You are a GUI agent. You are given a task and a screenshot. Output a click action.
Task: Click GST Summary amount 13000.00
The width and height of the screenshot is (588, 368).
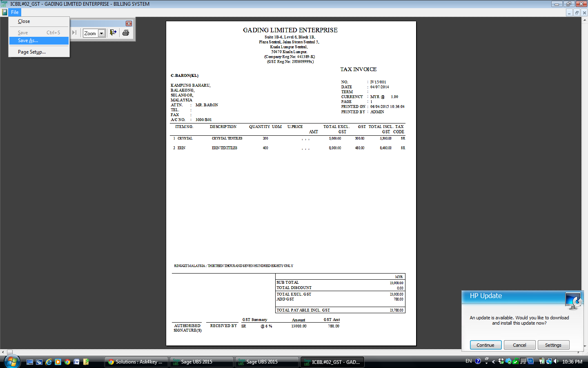tap(299, 326)
